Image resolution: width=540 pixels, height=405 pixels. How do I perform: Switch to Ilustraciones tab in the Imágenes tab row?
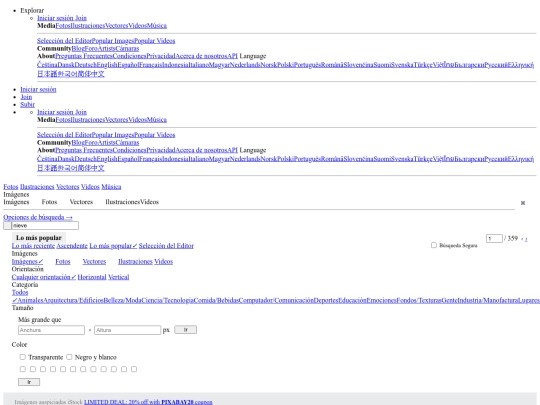tap(123, 202)
